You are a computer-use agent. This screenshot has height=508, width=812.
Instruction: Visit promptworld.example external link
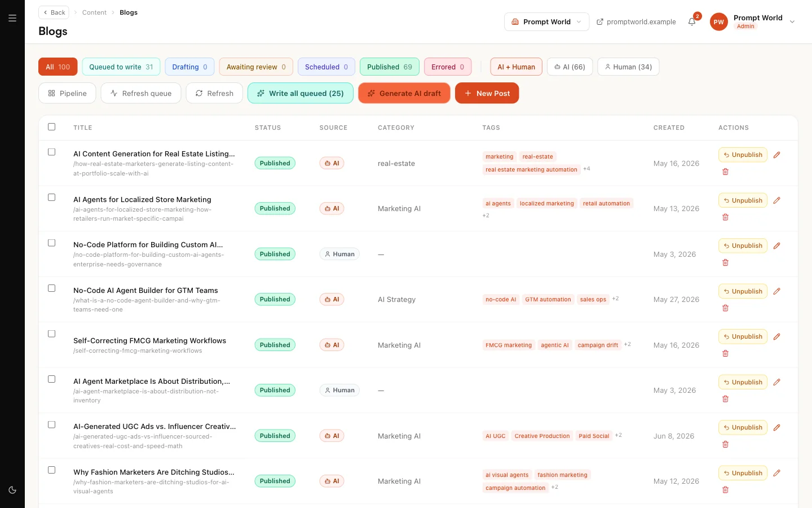tap(636, 21)
